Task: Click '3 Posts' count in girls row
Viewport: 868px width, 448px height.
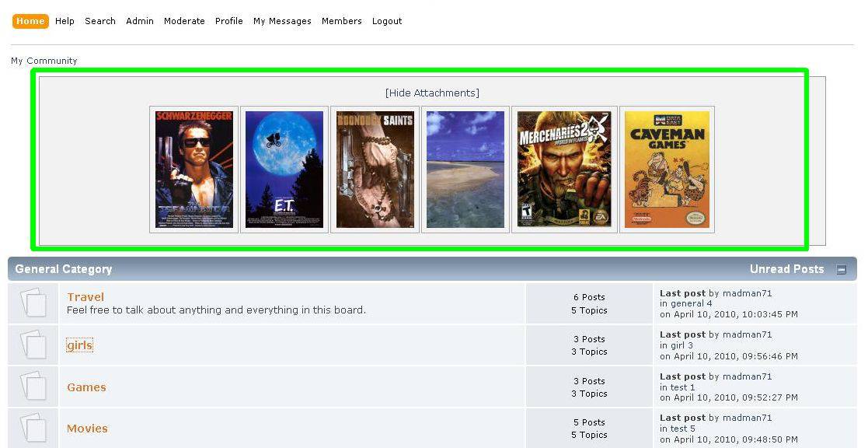Action: [x=589, y=339]
